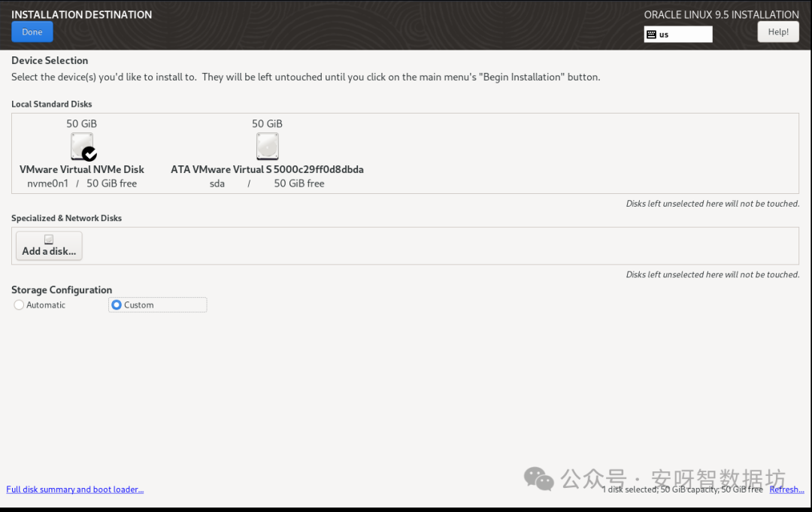This screenshot has width=812, height=512.
Task: Open the Help! button
Action: tap(778, 32)
